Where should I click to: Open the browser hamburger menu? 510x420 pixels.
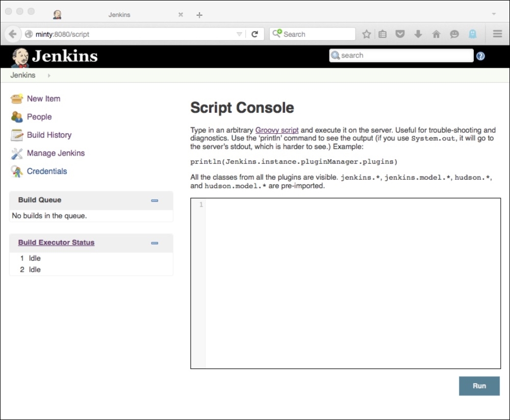(x=497, y=34)
